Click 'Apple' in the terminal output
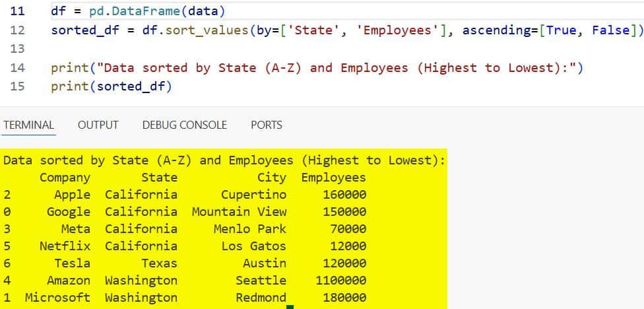Screen dimensions: 644x309 [x=73, y=194]
